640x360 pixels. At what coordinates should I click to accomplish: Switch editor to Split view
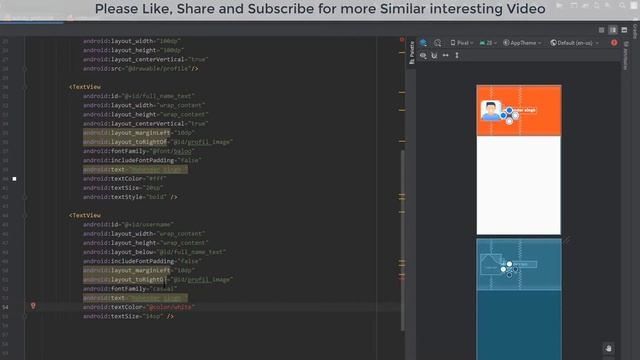(613, 30)
